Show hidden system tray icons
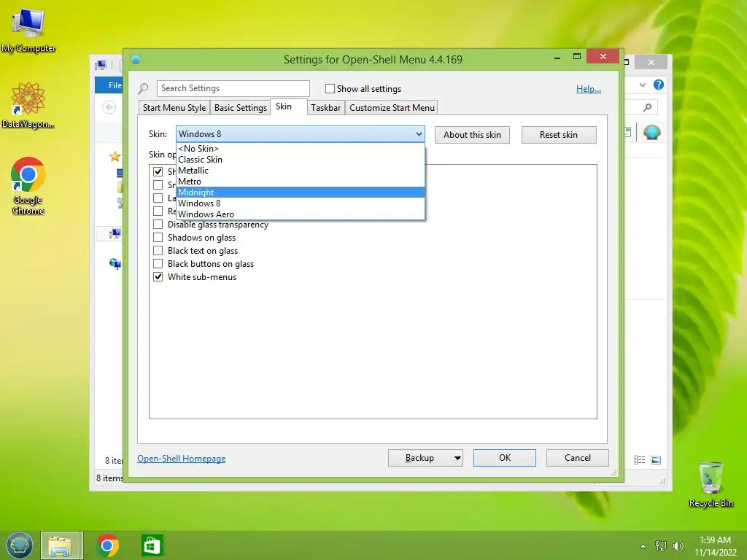Screen dimensions: 747x560 tap(643, 546)
